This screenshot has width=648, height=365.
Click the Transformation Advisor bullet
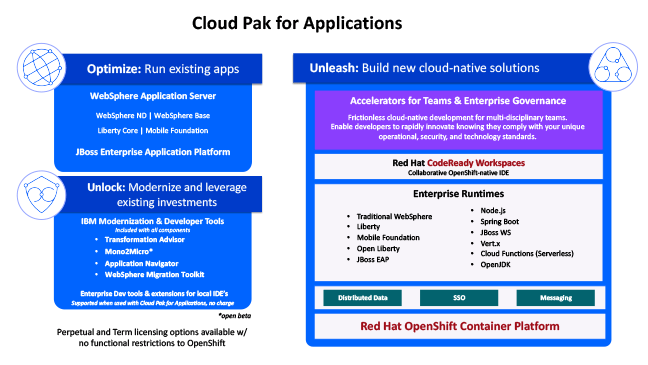tap(144, 240)
